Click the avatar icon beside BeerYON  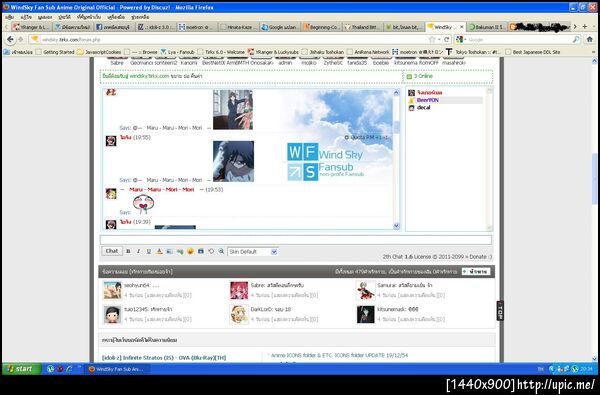(x=411, y=100)
